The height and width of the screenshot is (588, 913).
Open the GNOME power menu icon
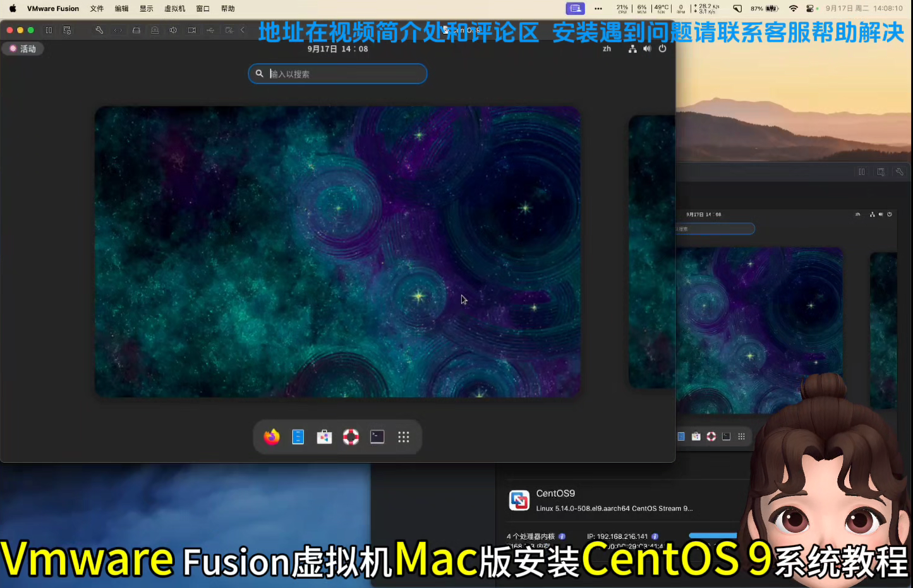(x=662, y=49)
